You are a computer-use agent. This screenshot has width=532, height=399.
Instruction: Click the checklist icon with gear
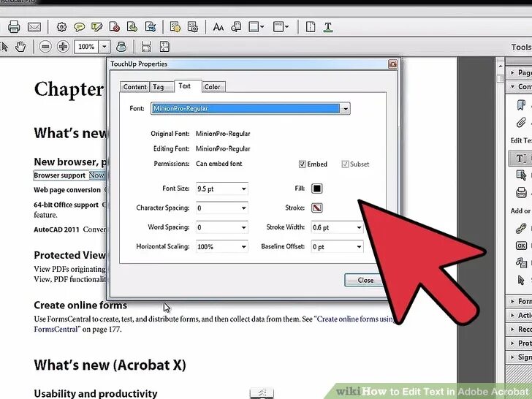click(x=193, y=27)
